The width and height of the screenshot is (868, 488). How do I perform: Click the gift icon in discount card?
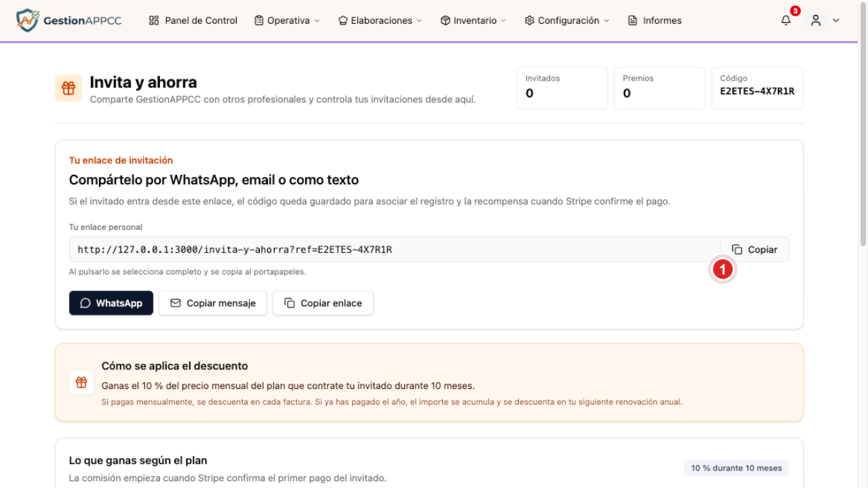click(81, 382)
